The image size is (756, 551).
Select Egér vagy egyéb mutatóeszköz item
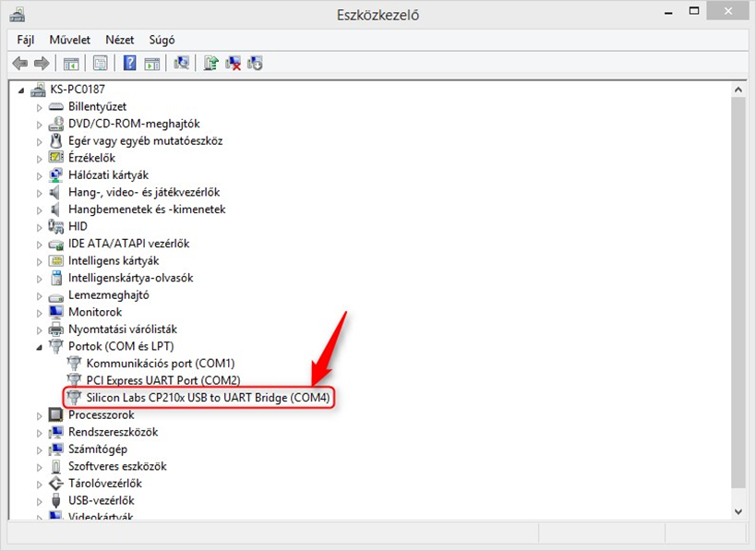(x=146, y=141)
